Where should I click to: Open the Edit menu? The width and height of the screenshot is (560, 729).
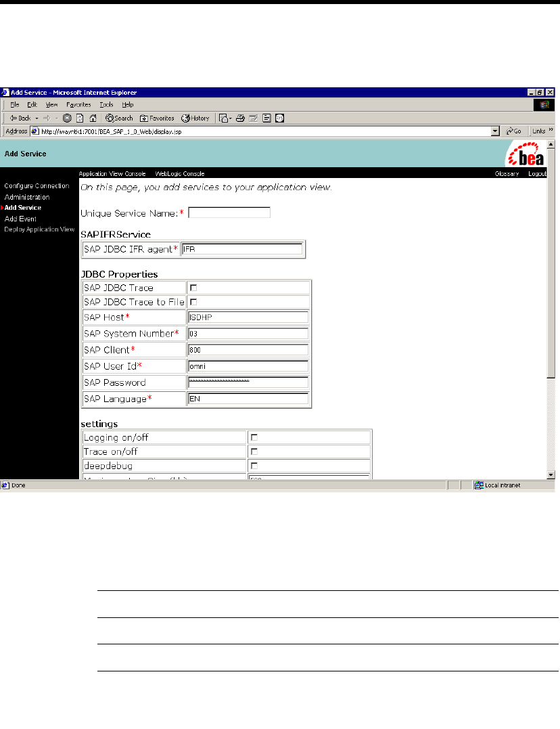[32, 105]
